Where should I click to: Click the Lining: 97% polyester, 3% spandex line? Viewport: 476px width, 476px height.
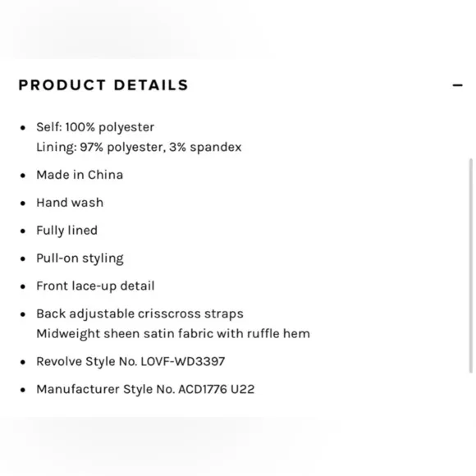[x=139, y=147]
